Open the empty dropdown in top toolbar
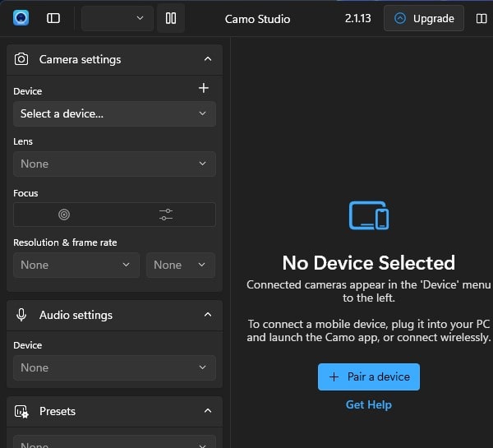Image resolution: width=493 pixels, height=448 pixels. tap(117, 18)
